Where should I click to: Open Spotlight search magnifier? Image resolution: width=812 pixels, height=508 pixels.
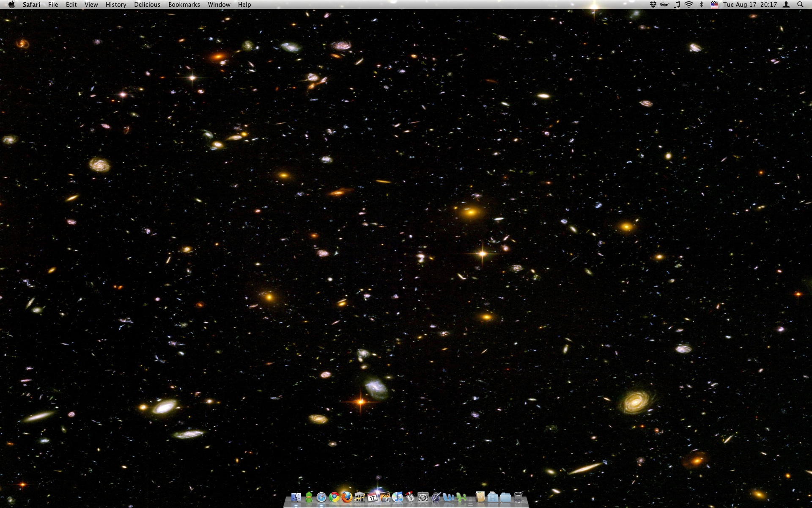pyautogui.click(x=800, y=5)
